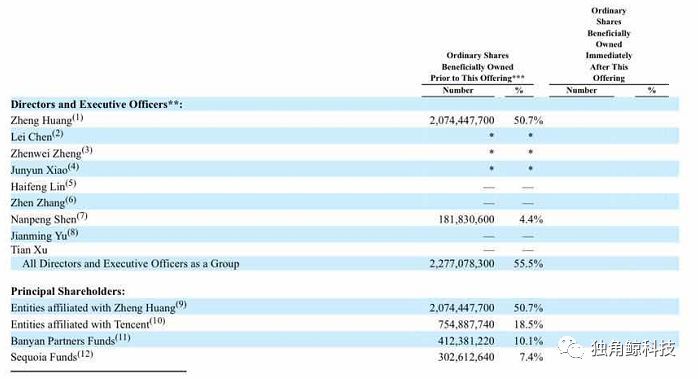Click 'Number' subheader under After This Offering
Viewport: 698px width, 379px height.
point(581,90)
